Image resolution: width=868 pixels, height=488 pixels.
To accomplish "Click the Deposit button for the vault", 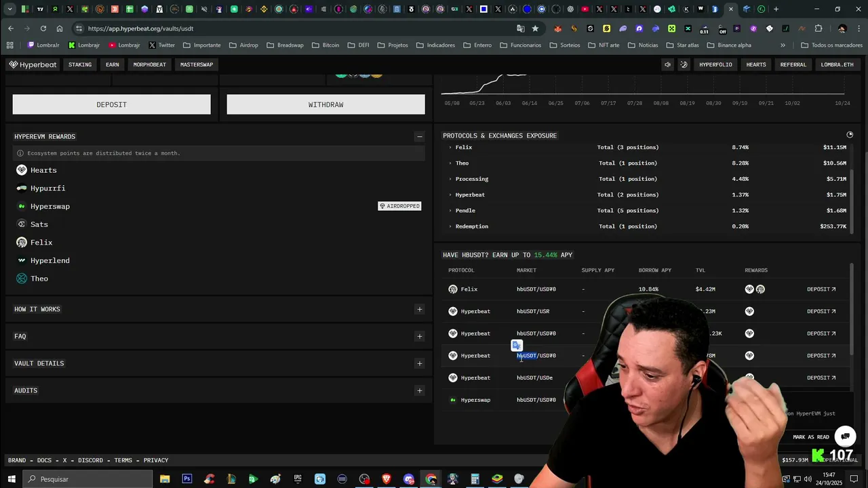I will click(112, 104).
